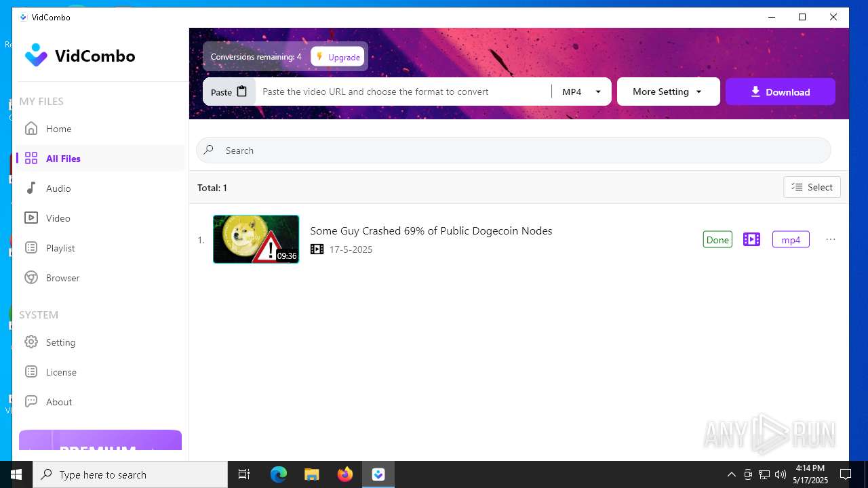The width and height of the screenshot is (868, 488).
Task: Open the MP4 format dropdown
Action: (x=582, y=91)
